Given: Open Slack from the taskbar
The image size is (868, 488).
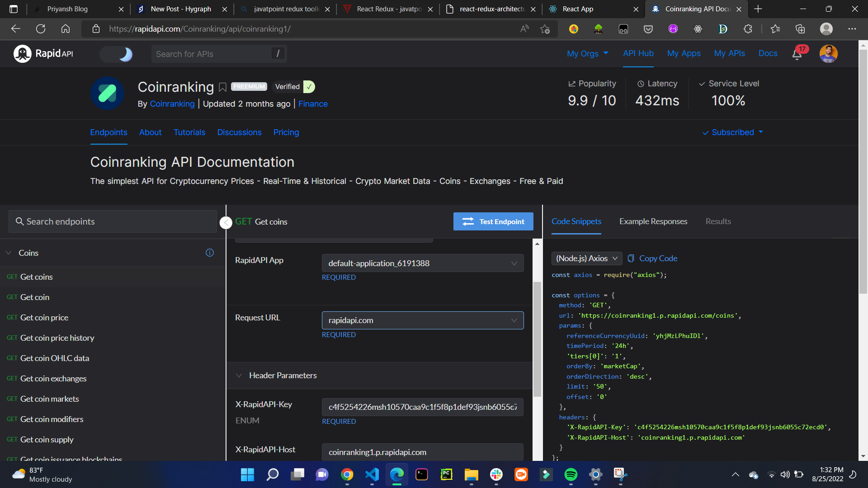Looking at the screenshot, I should click(x=496, y=474).
